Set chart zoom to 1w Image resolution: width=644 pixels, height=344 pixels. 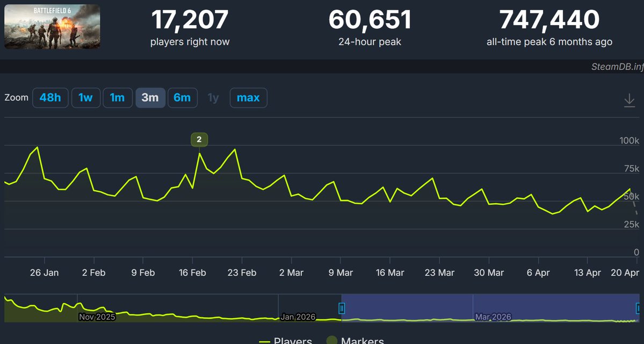[x=85, y=98]
